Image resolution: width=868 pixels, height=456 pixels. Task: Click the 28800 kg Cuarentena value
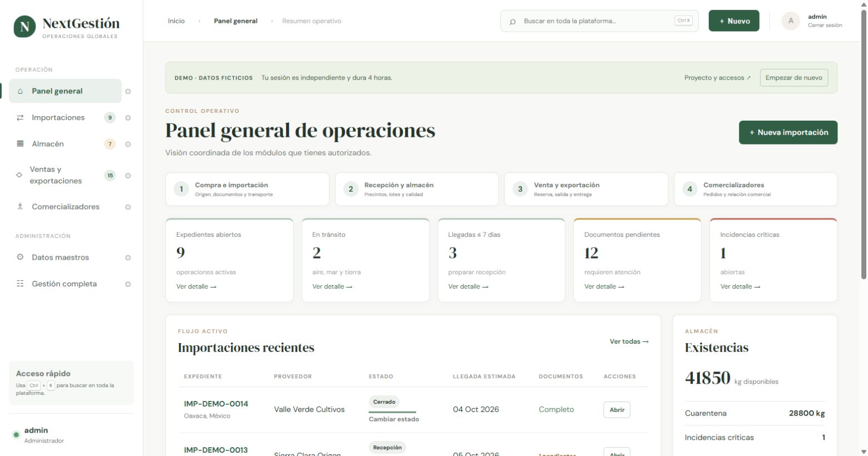(807, 413)
